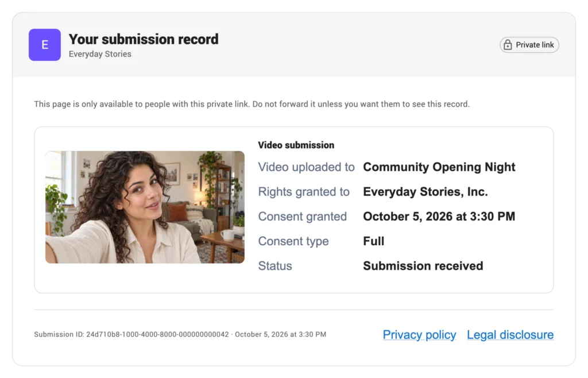Click the private link notice sentence
588x378 pixels.
252,104
